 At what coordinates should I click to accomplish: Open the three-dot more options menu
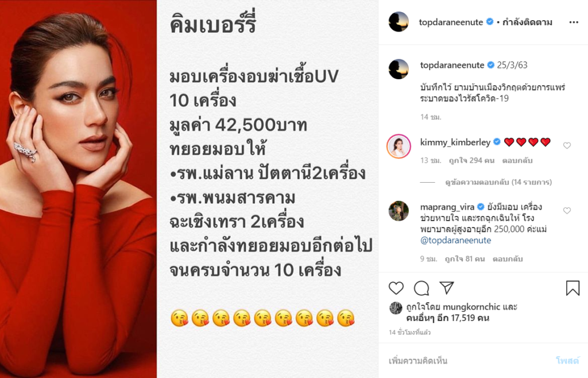[574, 22]
